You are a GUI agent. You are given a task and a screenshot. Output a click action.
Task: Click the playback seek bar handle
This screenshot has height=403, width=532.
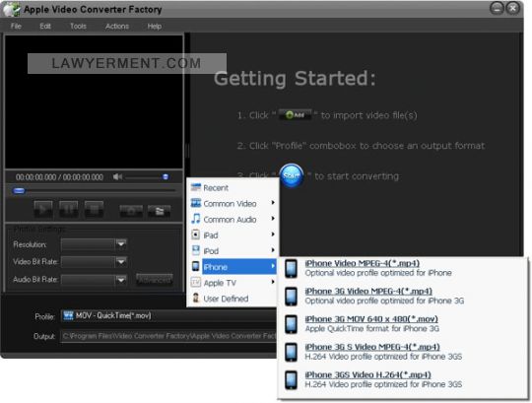19,190
